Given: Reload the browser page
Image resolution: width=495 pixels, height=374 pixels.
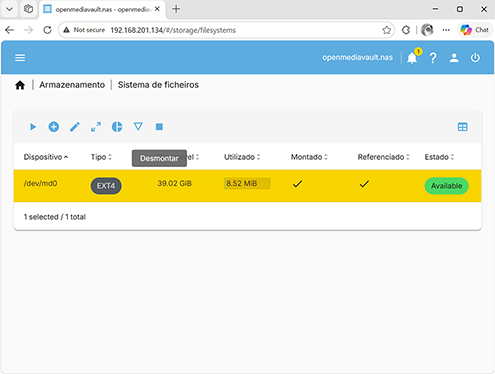Looking at the screenshot, I should coord(47,30).
